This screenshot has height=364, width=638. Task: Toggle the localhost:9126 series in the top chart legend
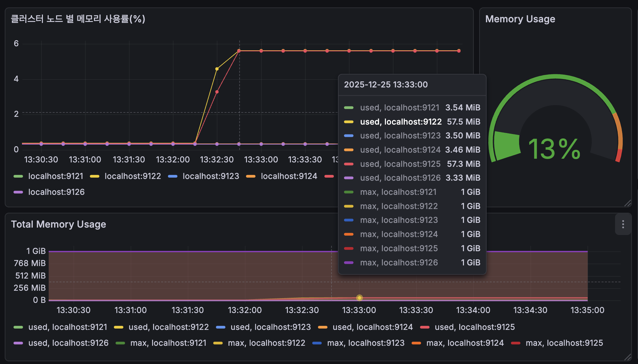tap(56, 192)
